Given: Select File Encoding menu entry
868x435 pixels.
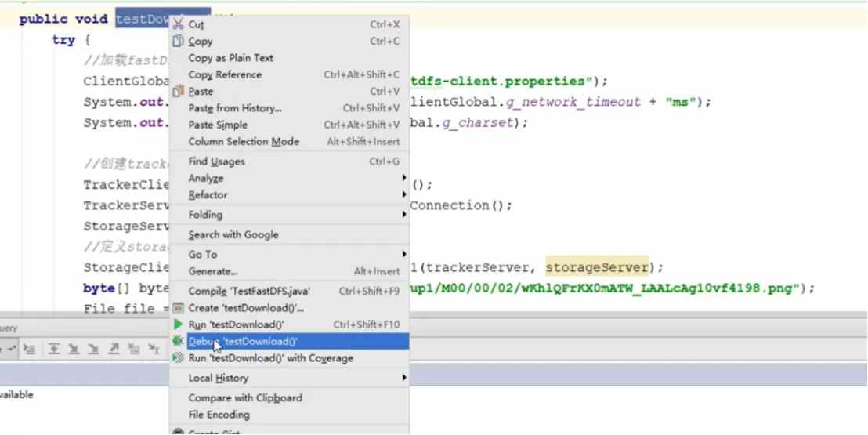Looking at the screenshot, I should [290, 415].
